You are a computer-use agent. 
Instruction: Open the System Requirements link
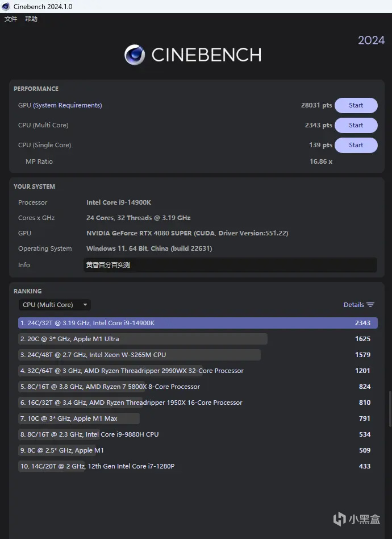click(68, 105)
